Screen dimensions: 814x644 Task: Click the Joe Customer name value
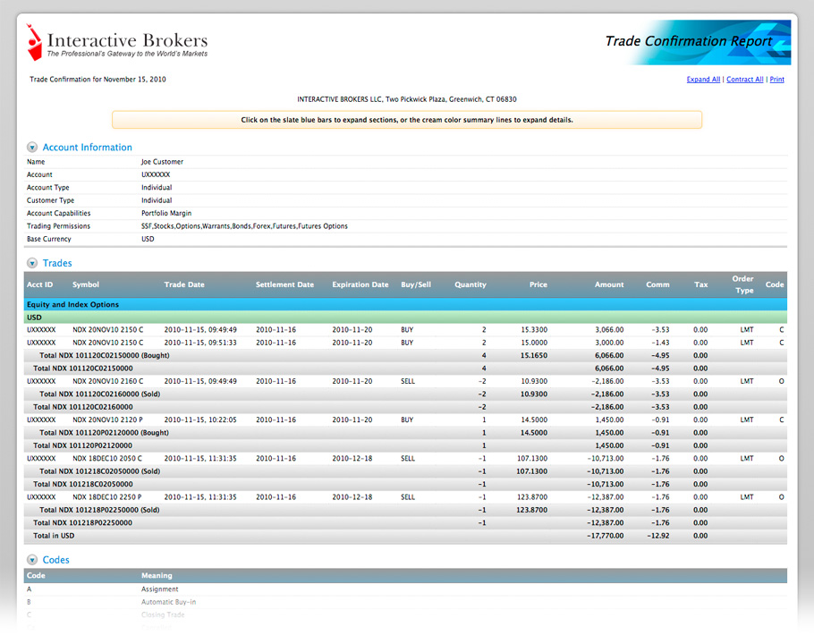coord(162,162)
